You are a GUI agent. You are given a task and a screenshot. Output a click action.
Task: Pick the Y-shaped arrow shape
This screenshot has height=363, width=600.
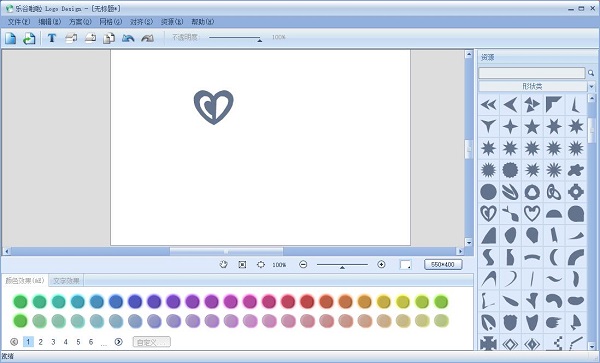click(489, 126)
